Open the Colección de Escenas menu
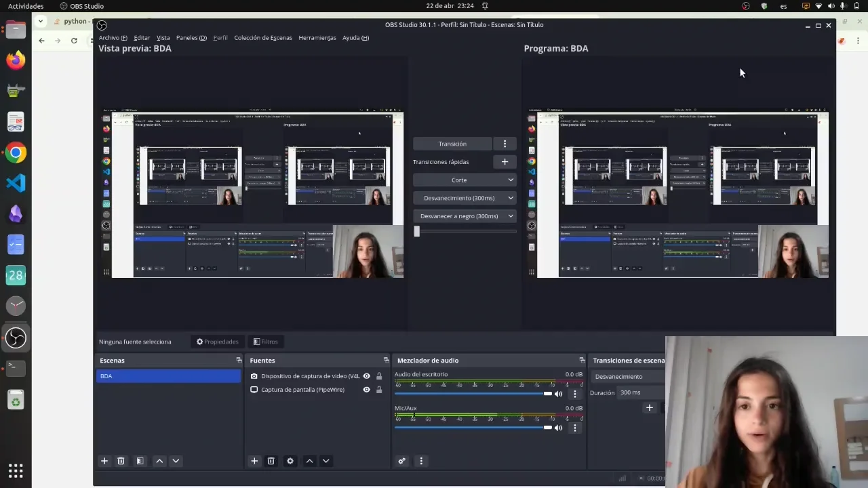This screenshot has height=488, width=868. click(263, 38)
